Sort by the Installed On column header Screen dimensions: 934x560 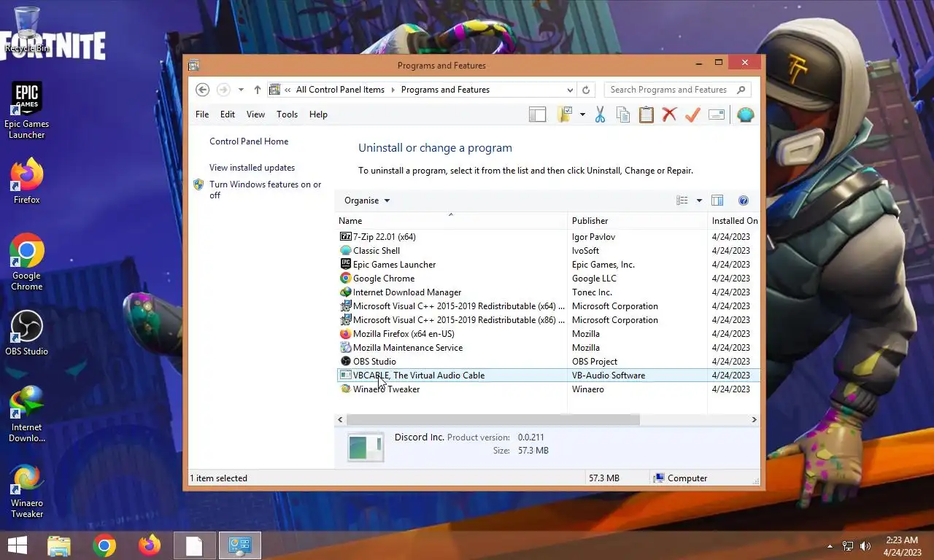click(x=734, y=221)
